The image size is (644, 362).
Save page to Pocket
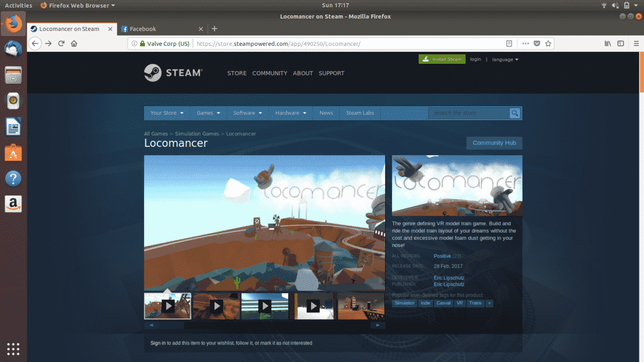[537, 43]
